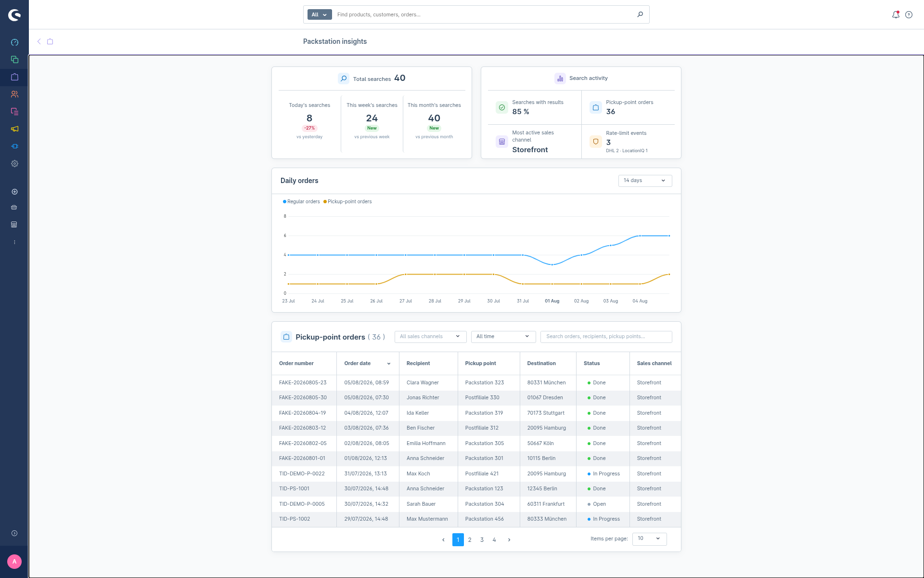Click the global search input field
The image size is (924, 578).
coord(484,14)
